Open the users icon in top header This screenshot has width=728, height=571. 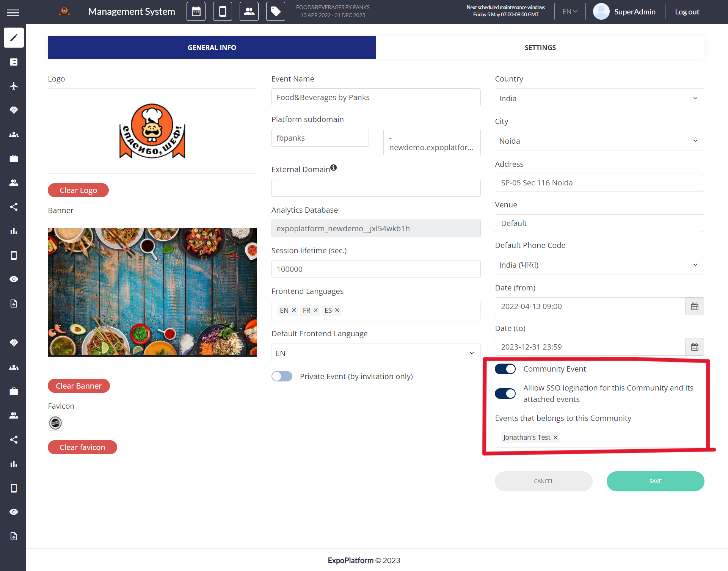[249, 11]
